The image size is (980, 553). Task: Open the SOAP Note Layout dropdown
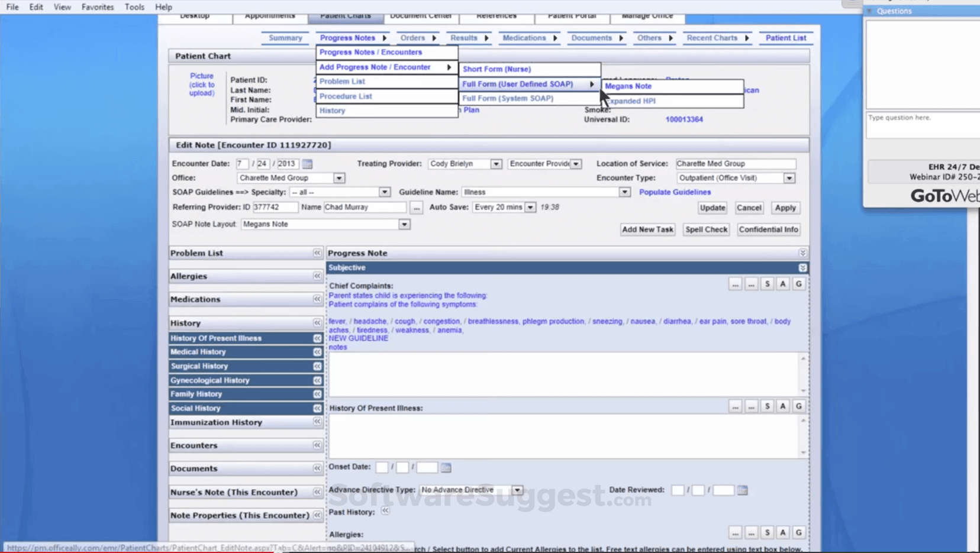[x=404, y=224]
